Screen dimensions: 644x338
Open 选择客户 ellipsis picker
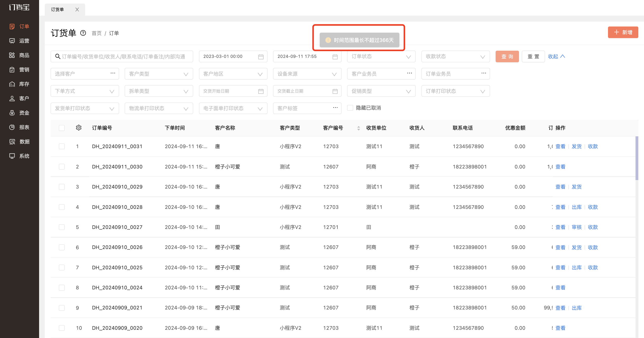(113, 73)
